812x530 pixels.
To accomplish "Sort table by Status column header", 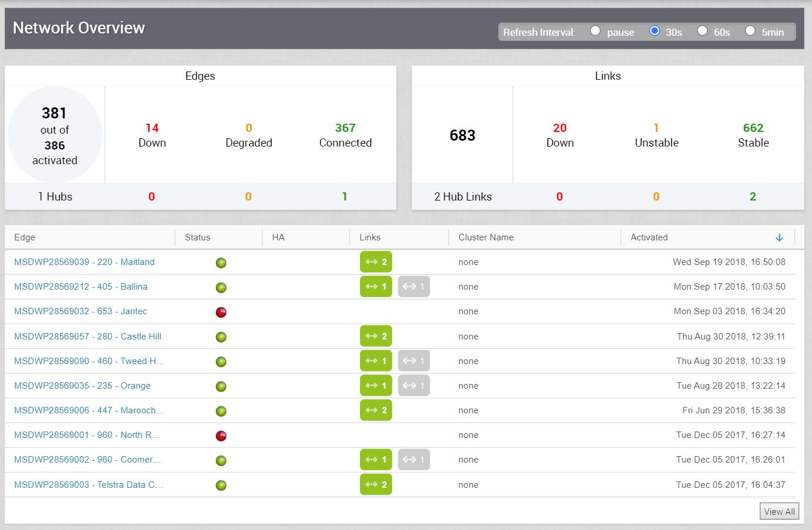I will pos(198,237).
